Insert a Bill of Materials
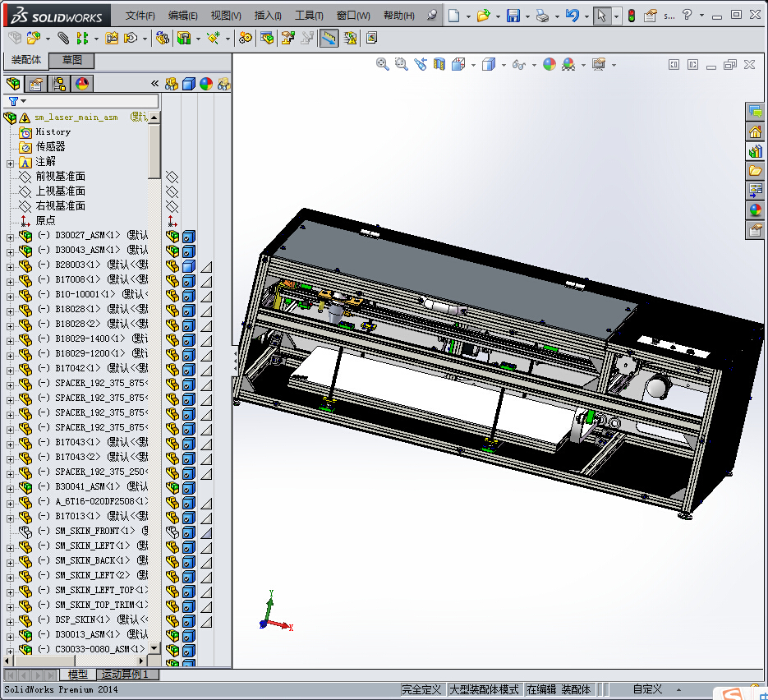 point(267,38)
